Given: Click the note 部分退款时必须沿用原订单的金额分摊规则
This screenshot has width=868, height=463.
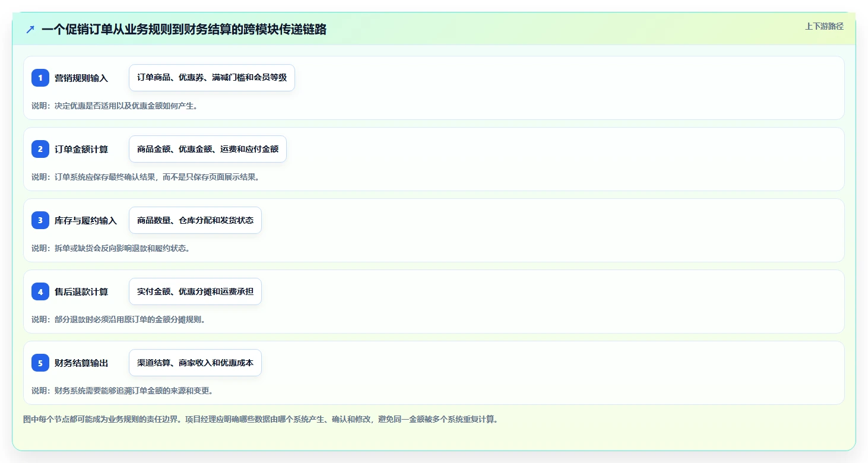Looking at the screenshot, I should click(x=119, y=319).
